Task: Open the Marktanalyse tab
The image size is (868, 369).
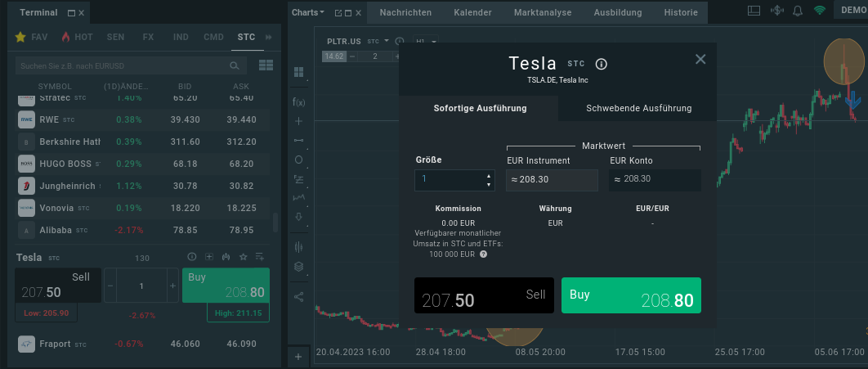Action: (543, 12)
